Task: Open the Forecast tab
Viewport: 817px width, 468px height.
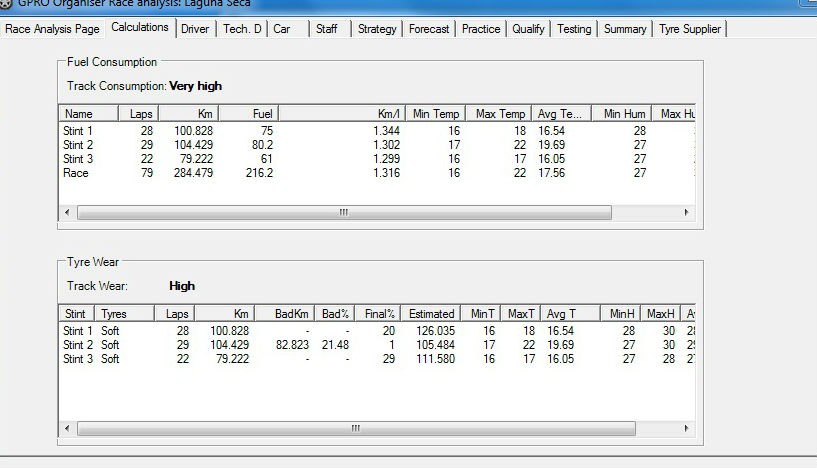Action: coord(429,29)
